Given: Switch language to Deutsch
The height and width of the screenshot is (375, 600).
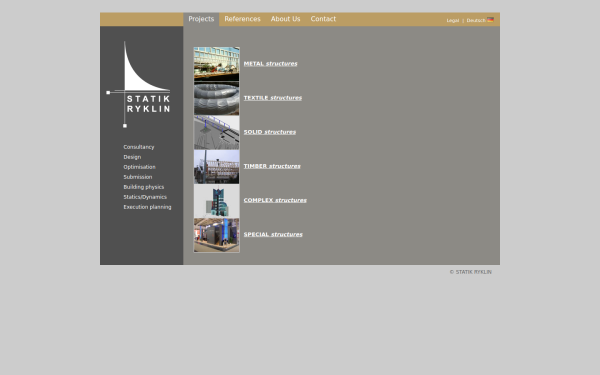Looking at the screenshot, I should tap(476, 21).
